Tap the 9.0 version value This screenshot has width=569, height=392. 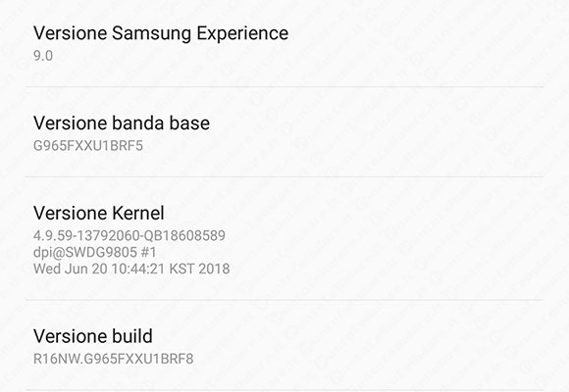[43, 56]
